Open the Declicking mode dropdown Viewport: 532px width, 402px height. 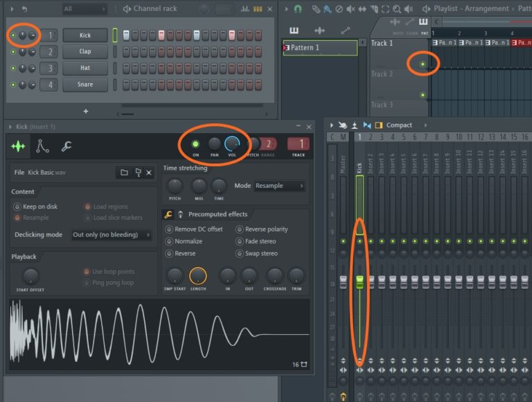[112, 234]
